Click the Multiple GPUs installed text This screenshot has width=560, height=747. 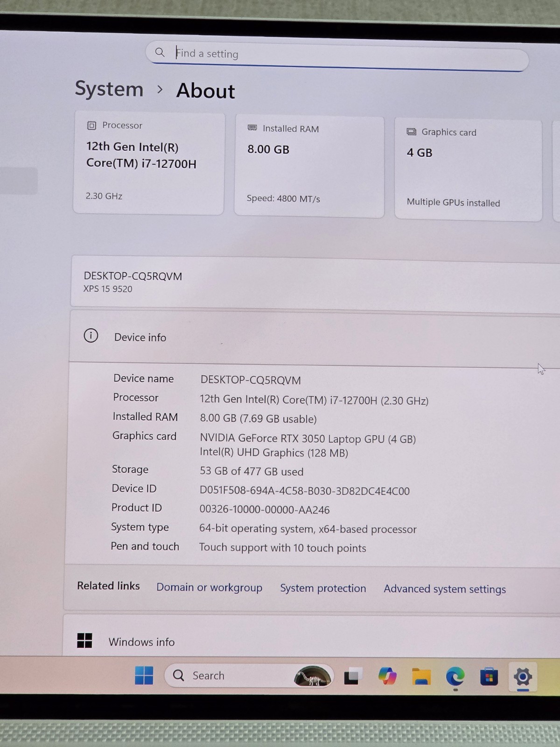tap(453, 203)
